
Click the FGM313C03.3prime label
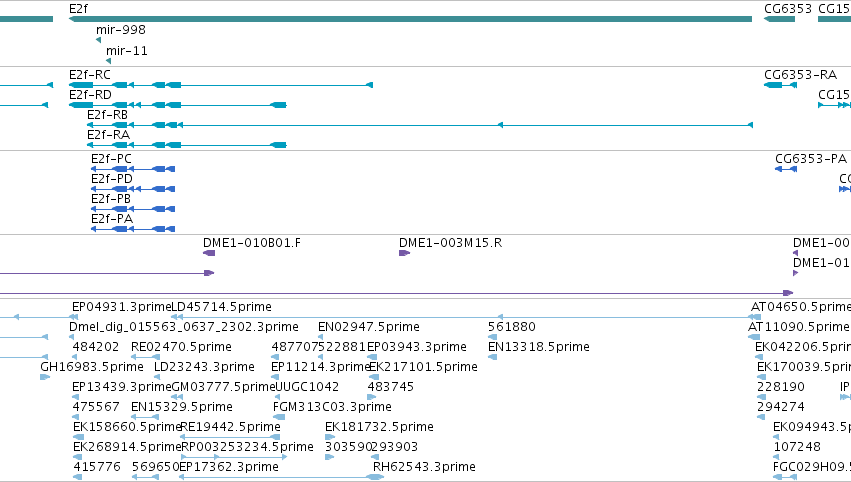332,407
